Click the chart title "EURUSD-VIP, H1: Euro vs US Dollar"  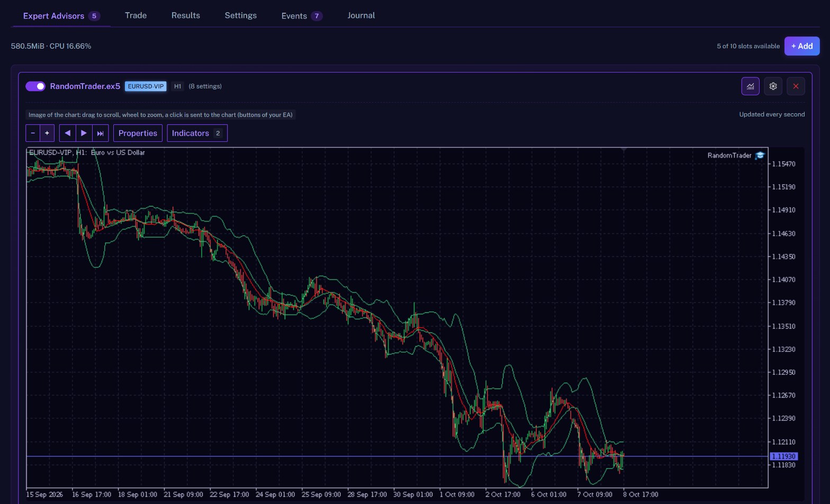coord(87,152)
